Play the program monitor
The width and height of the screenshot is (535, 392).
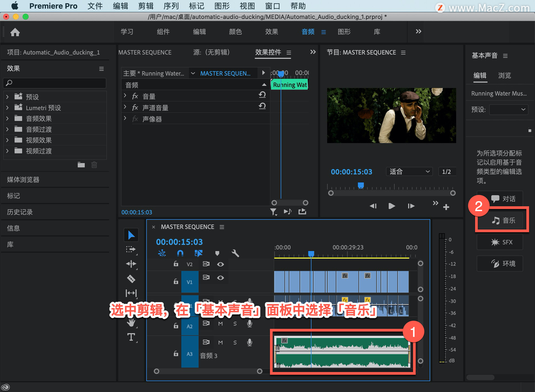coord(391,206)
